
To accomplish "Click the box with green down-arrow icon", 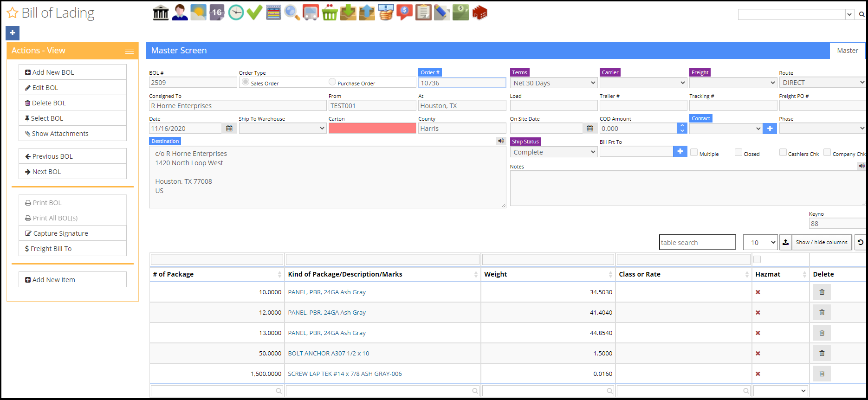I will click(x=348, y=13).
